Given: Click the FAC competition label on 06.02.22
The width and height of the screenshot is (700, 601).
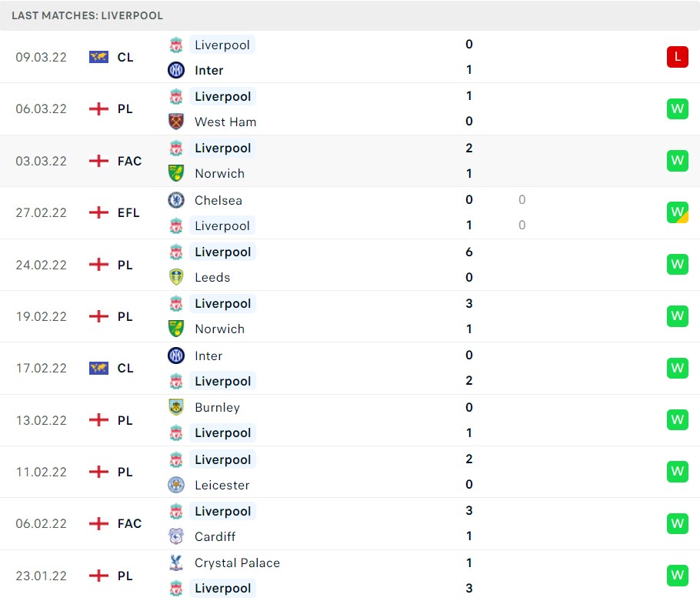Looking at the screenshot, I should (129, 523).
